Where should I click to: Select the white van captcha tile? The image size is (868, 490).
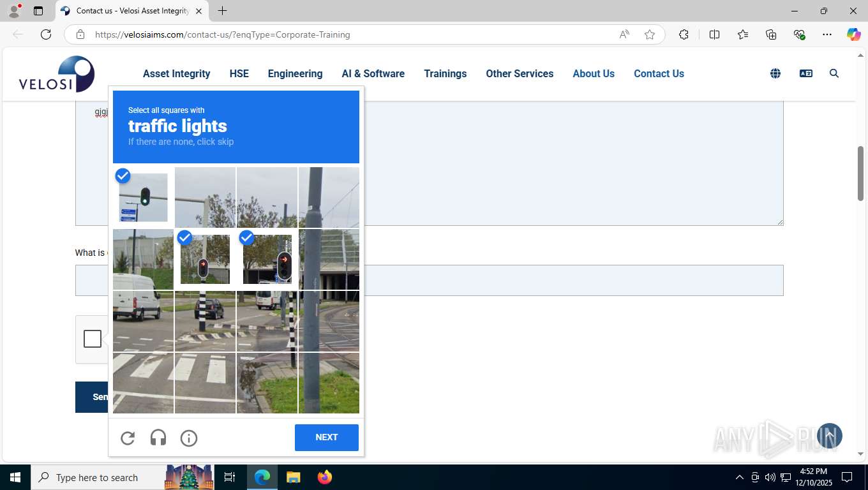(x=143, y=321)
